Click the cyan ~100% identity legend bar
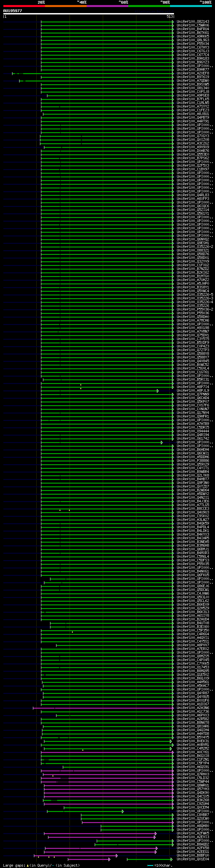This screenshot has height=868, width=215. [x=191, y=6]
